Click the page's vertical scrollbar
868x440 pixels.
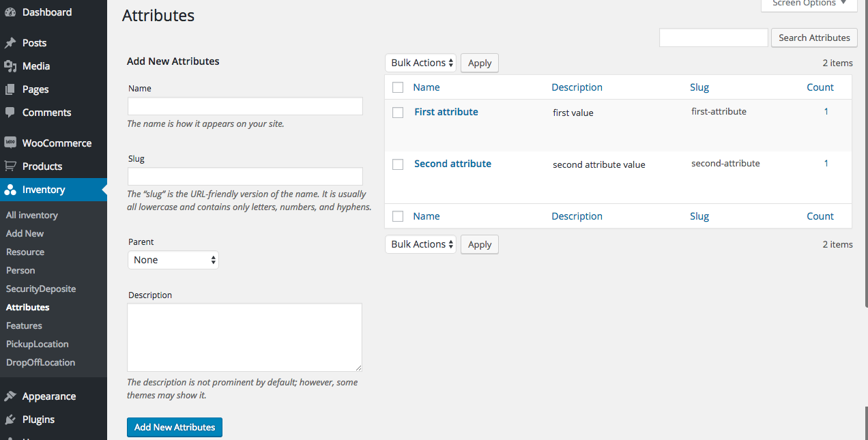click(865, 205)
